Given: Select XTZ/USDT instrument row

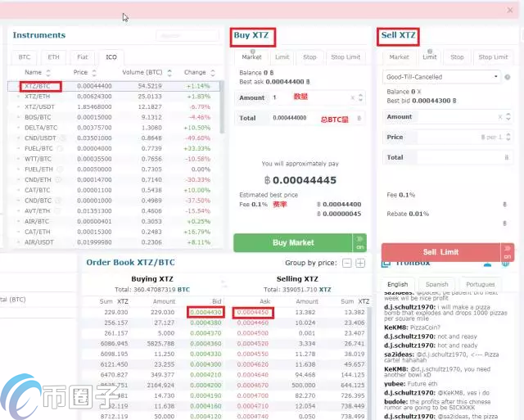Looking at the screenshot, I should (x=114, y=107).
